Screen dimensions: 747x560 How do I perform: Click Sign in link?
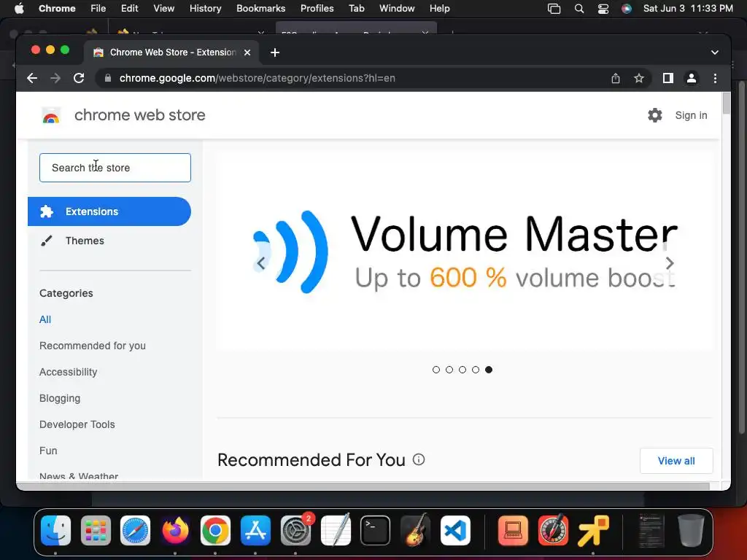pyautogui.click(x=691, y=115)
